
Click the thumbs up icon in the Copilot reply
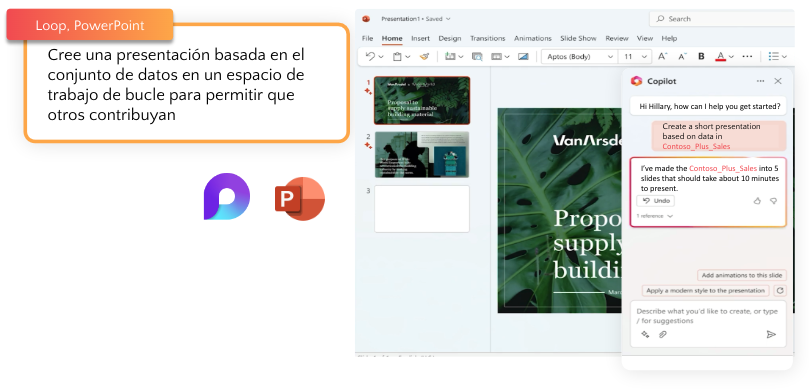[x=757, y=201]
